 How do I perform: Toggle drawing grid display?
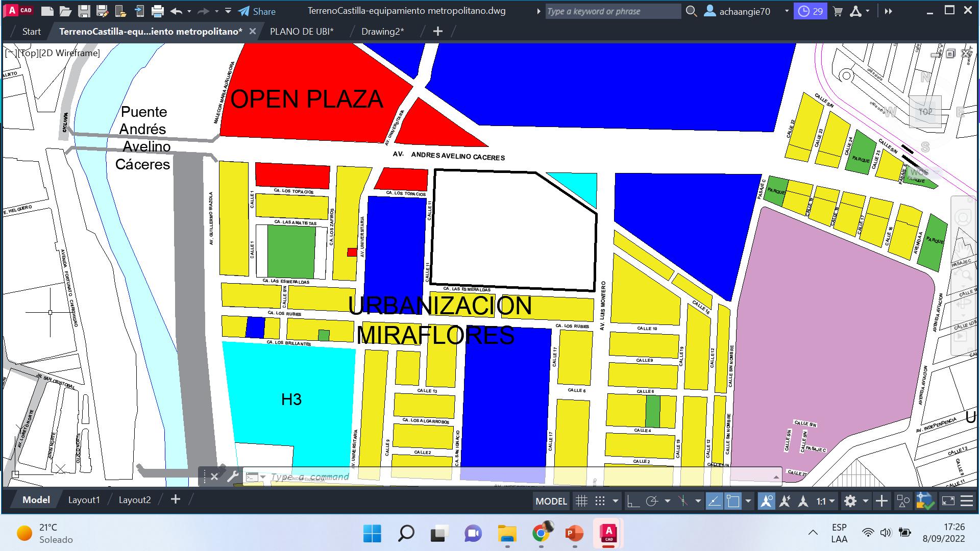pos(581,501)
